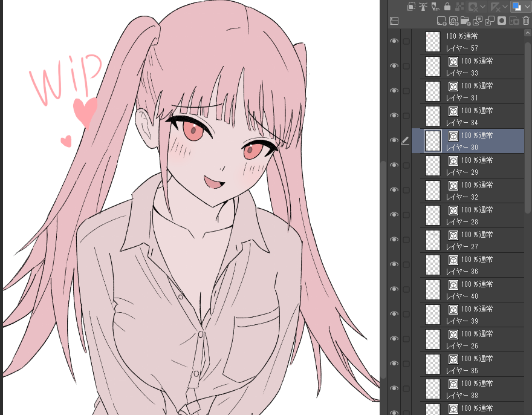This screenshot has width=532, height=415.
Task: Tick the checkbox beside layer 31
Action: 406,91
